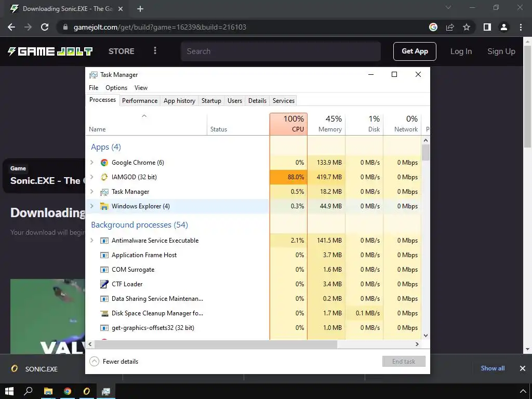532x399 pixels.
Task: Sort by the Memory column header
Action: pyautogui.click(x=326, y=124)
